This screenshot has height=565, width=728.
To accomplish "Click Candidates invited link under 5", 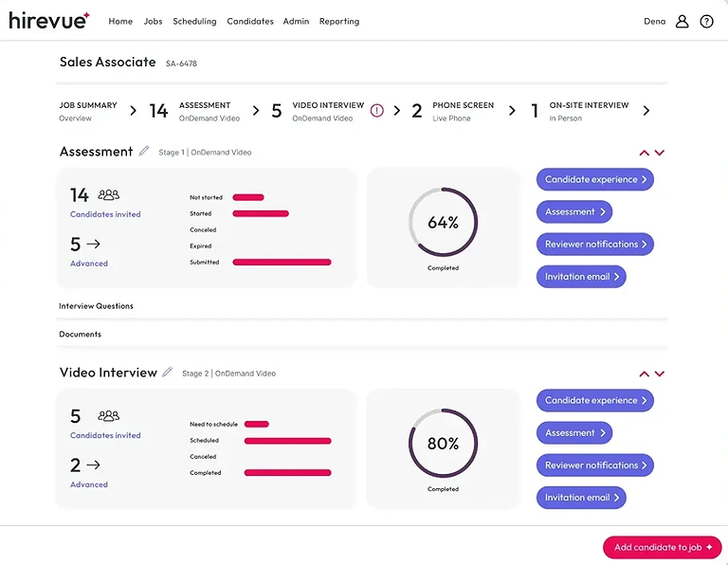I will (x=105, y=435).
